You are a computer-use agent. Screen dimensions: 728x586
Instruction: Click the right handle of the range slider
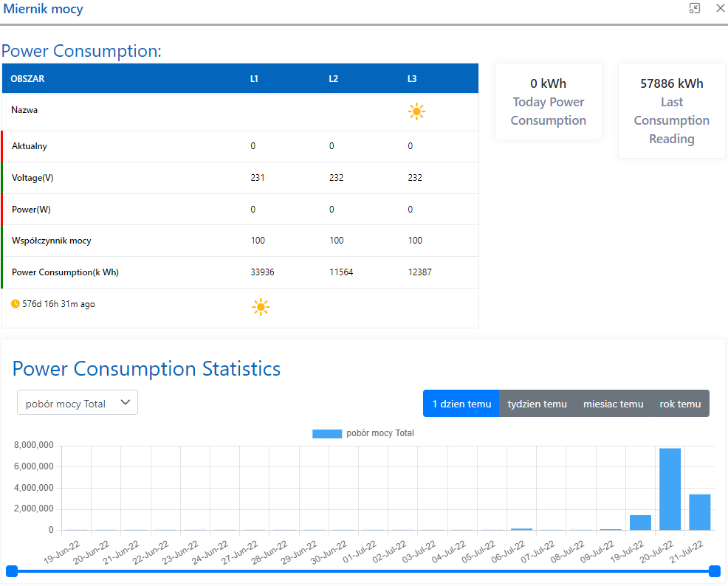coord(714,571)
